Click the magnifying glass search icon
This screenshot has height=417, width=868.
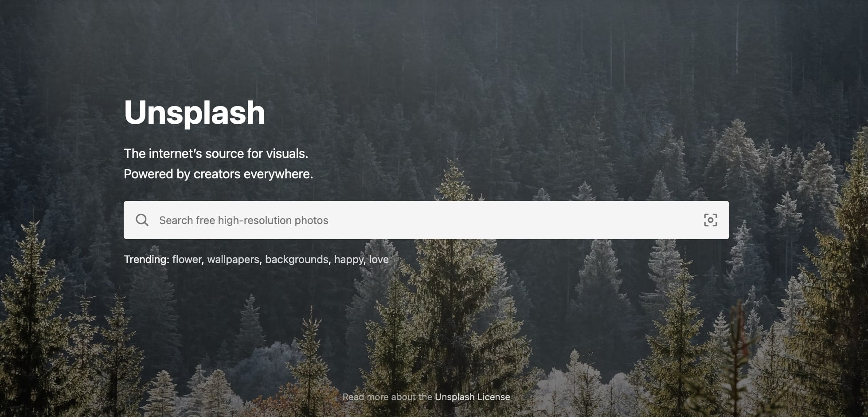pos(142,220)
